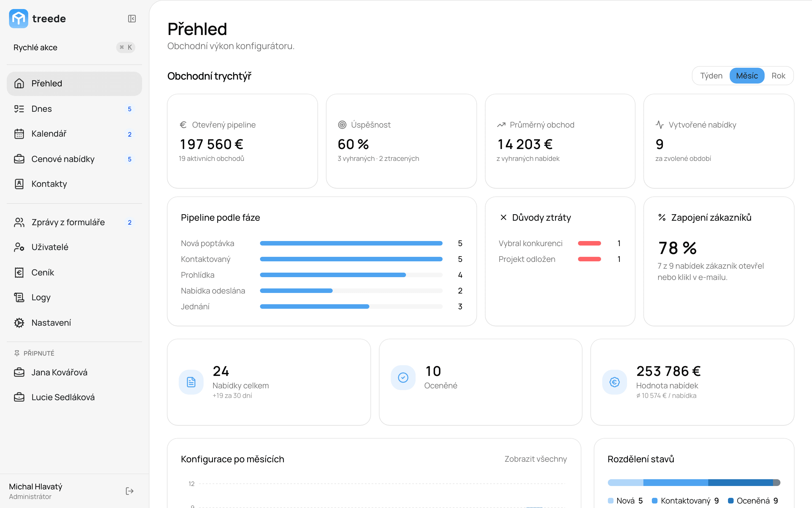Image resolution: width=812 pixels, height=508 pixels.
Task: Click the Nabídka odeslána progress bar
Action: point(351,291)
